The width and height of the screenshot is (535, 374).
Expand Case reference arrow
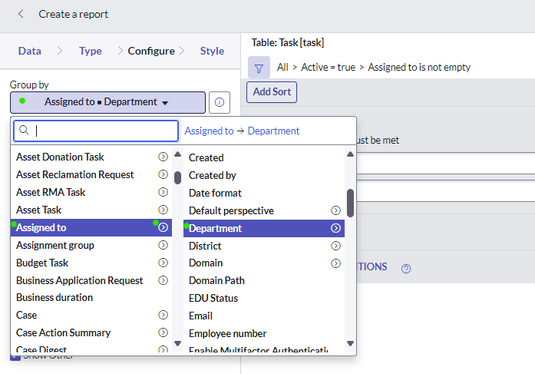(x=163, y=315)
